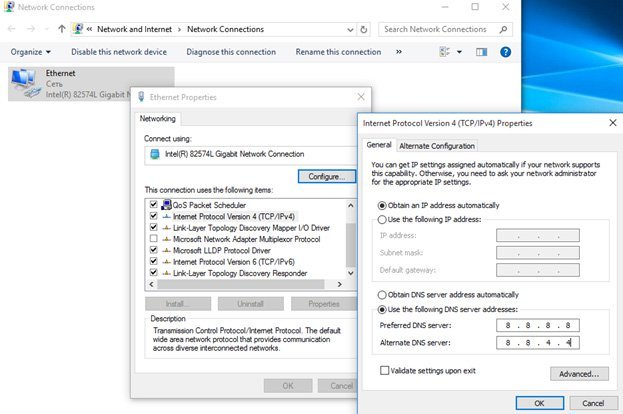Open the change view dropdown arrow
Viewport: 623px width, 414px height.
click(x=458, y=52)
